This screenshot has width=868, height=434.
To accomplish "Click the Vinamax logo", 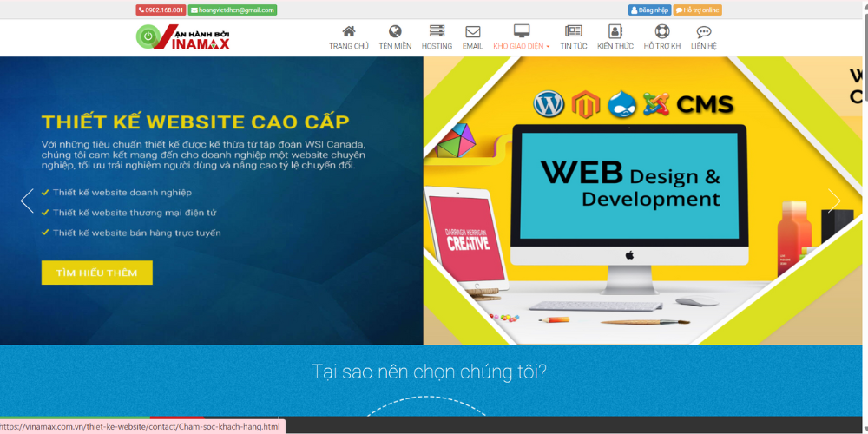I will 183,37.
